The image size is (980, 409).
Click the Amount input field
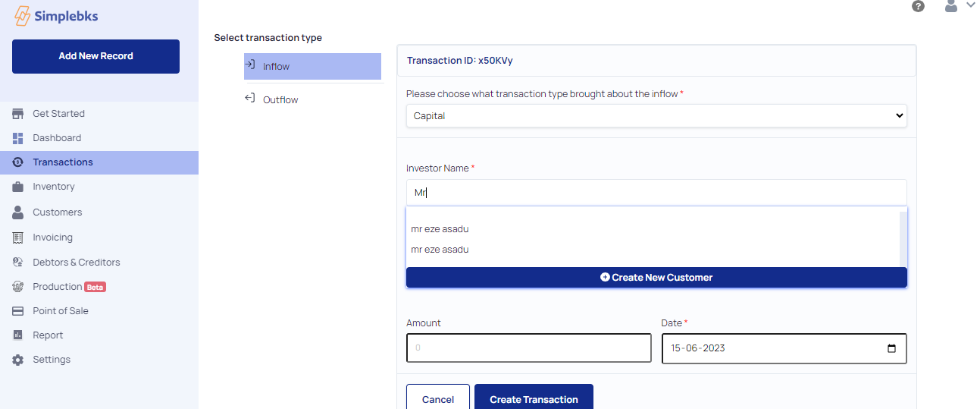[528, 348]
